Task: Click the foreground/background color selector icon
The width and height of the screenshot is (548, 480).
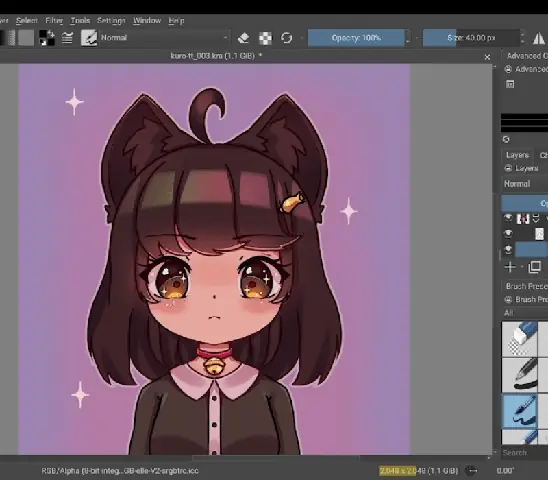Action: pos(46,38)
